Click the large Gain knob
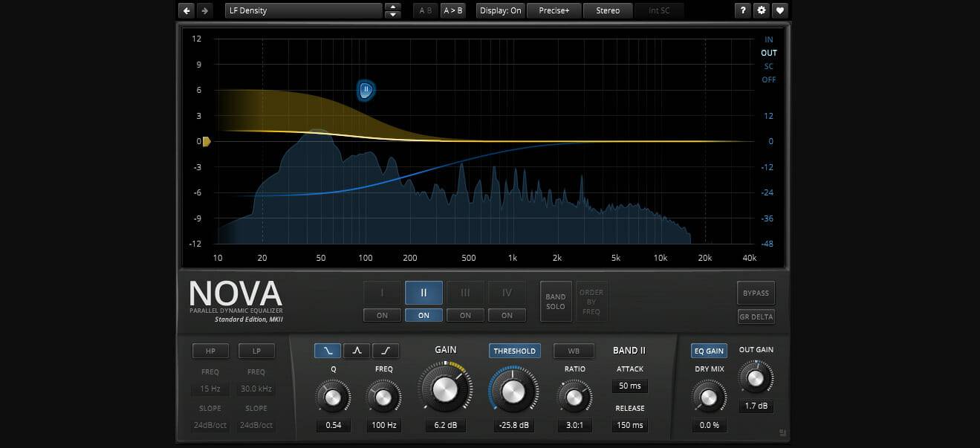 [445, 389]
